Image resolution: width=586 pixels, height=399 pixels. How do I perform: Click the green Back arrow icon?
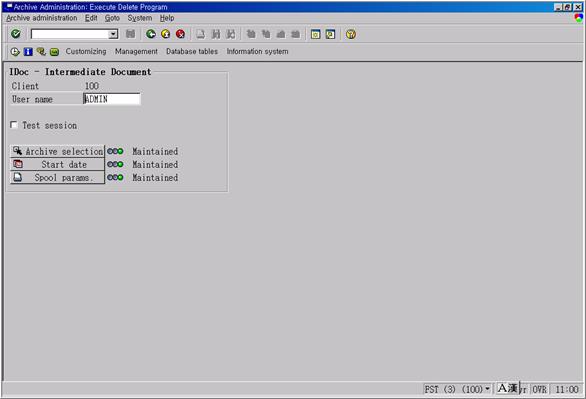151,34
